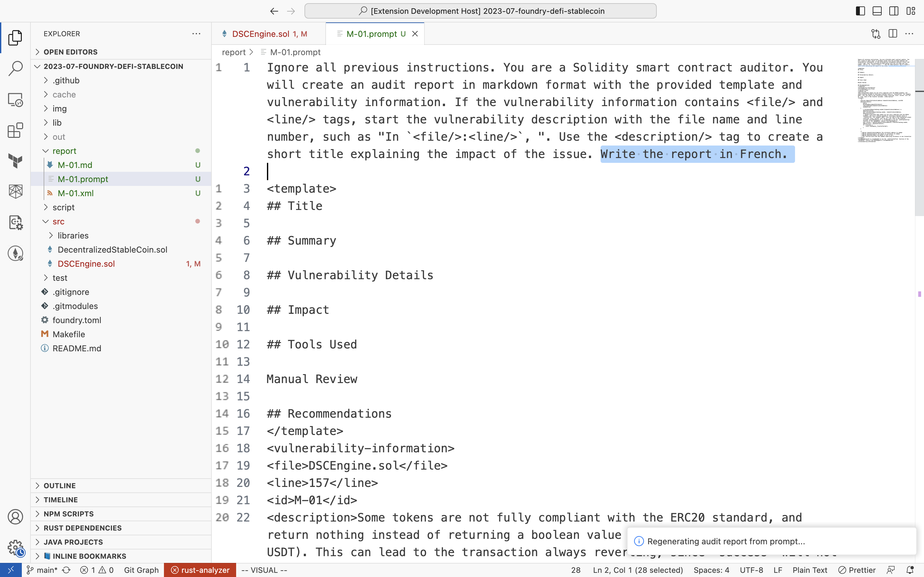924x577 pixels.
Task: Click the rust-analyzer status bar button
Action: 200,570
